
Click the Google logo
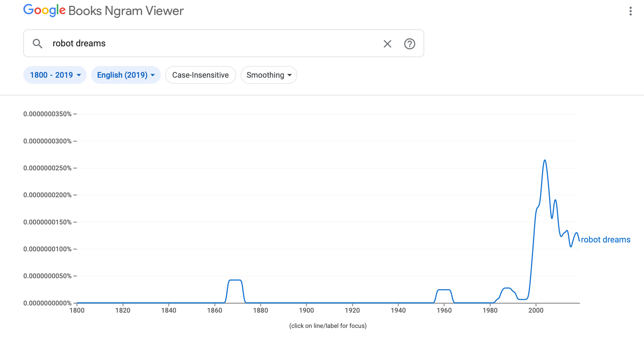pyautogui.click(x=44, y=11)
